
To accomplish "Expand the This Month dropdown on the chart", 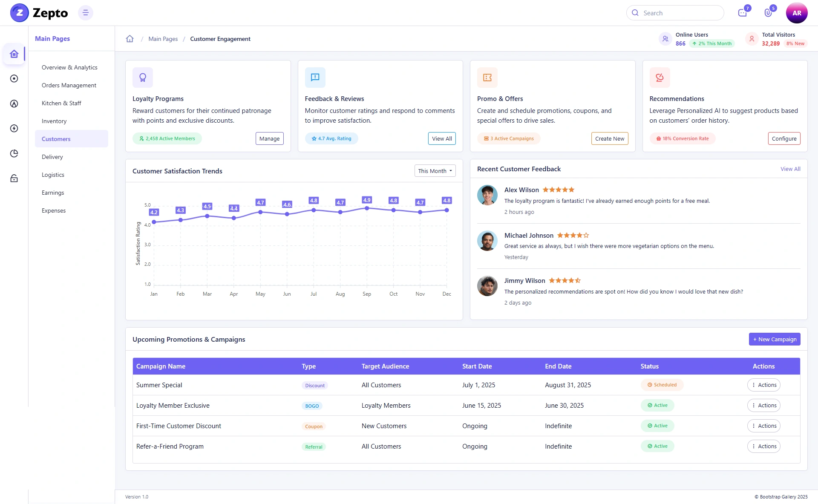I will point(435,171).
